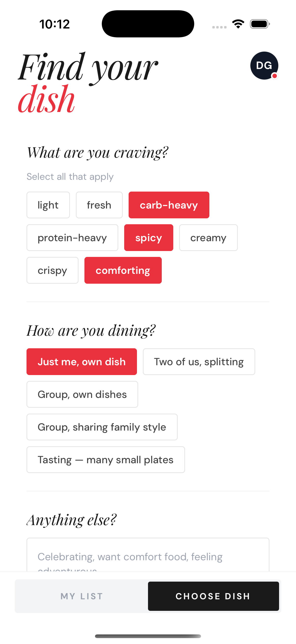Image resolution: width=296 pixels, height=644 pixels.
Task: Turn off the spicy craving
Action: [148, 238]
